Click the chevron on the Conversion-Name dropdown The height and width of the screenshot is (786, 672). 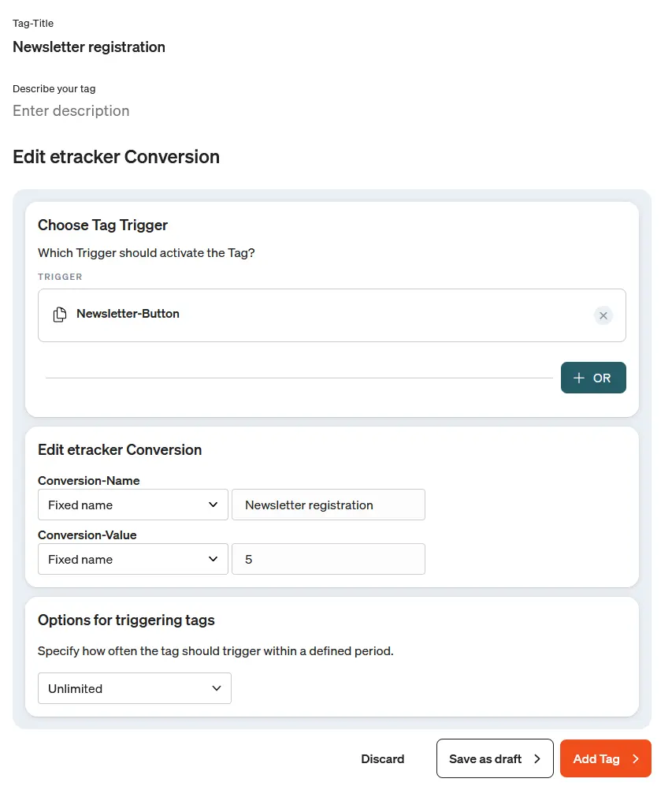point(213,505)
